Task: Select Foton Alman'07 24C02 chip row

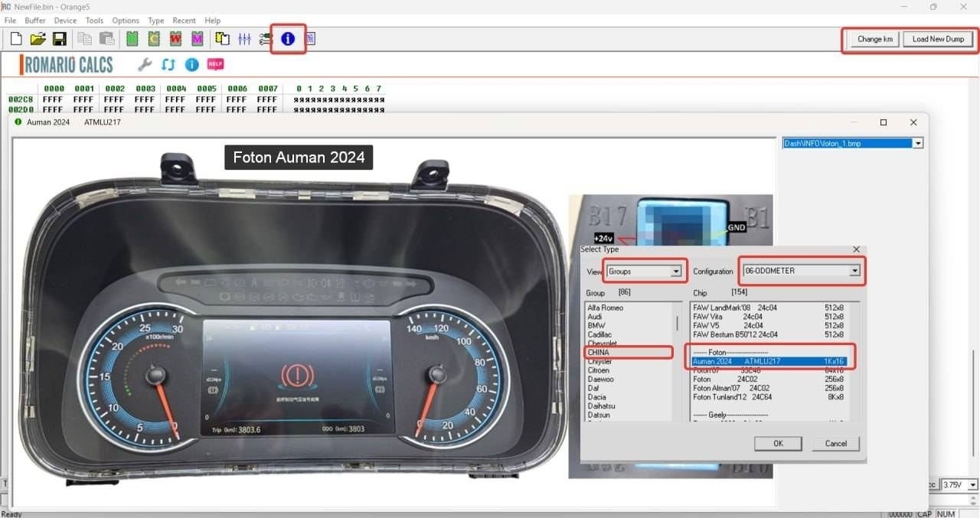Action: point(769,388)
